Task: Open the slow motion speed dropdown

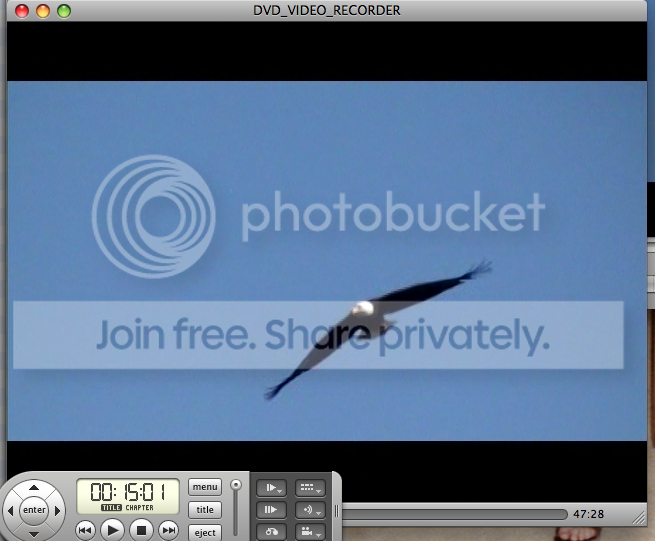Action: [272, 488]
